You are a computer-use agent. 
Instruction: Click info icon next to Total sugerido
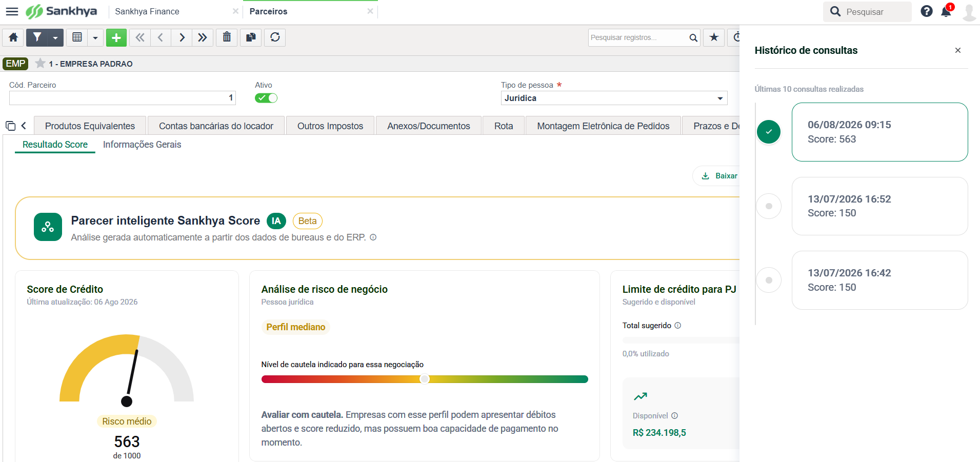[677, 326]
